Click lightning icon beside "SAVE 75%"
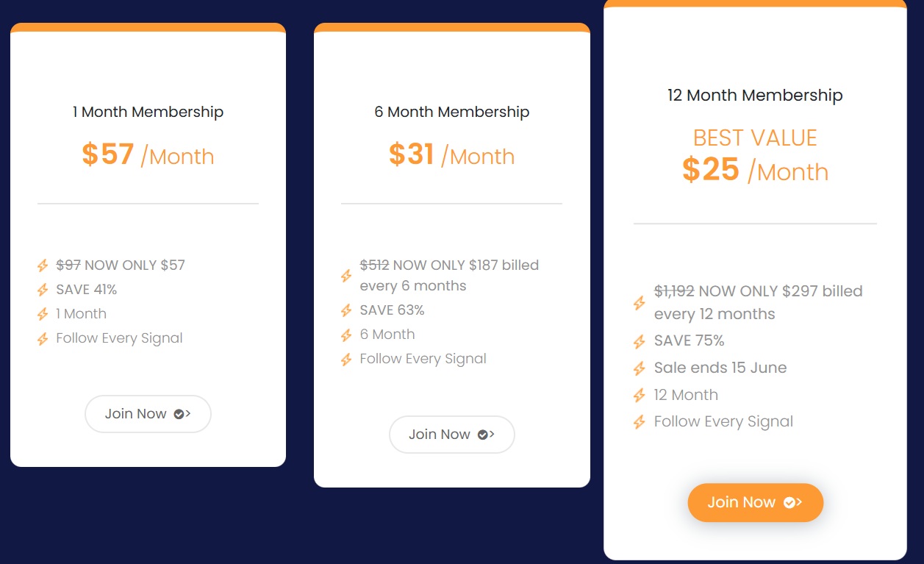924x564 pixels. [x=640, y=341]
